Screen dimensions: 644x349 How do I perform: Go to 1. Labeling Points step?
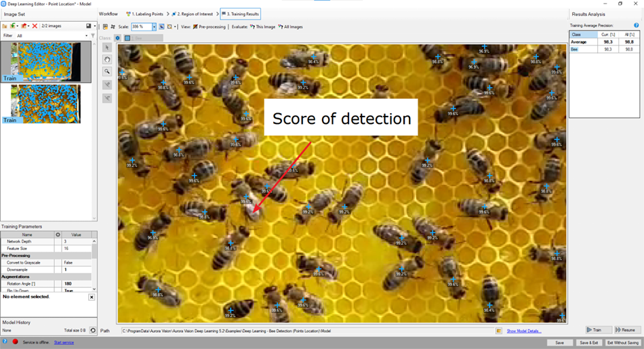(144, 14)
